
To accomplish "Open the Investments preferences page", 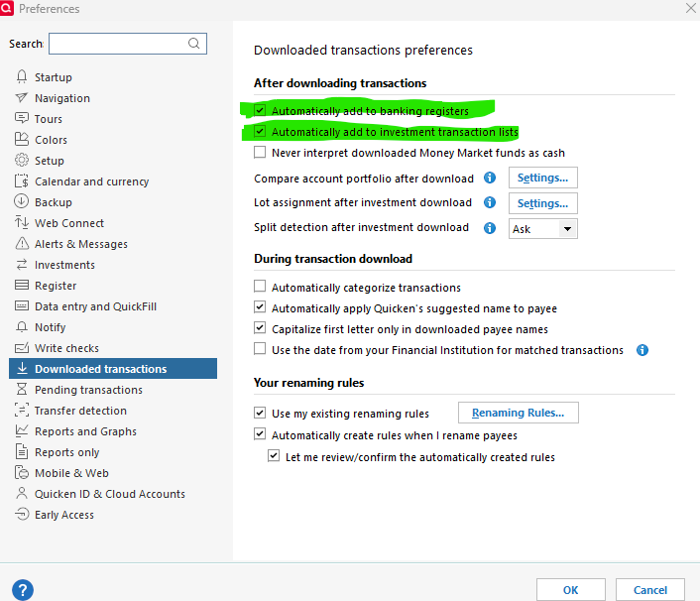I will [x=64, y=265].
